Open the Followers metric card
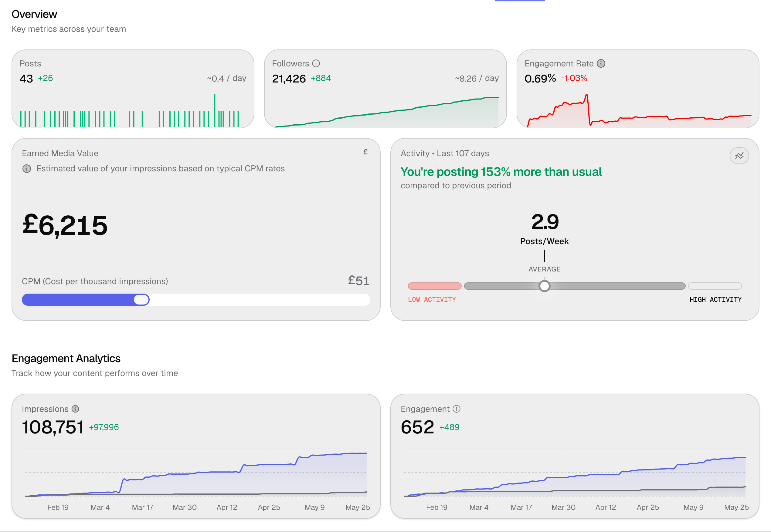The width and height of the screenshot is (771, 532). (385, 89)
